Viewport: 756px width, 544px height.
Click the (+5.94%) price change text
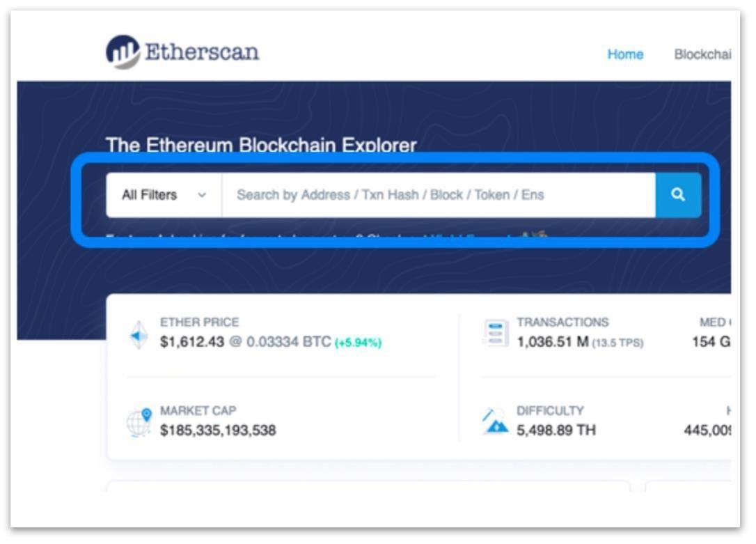(359, 343)
